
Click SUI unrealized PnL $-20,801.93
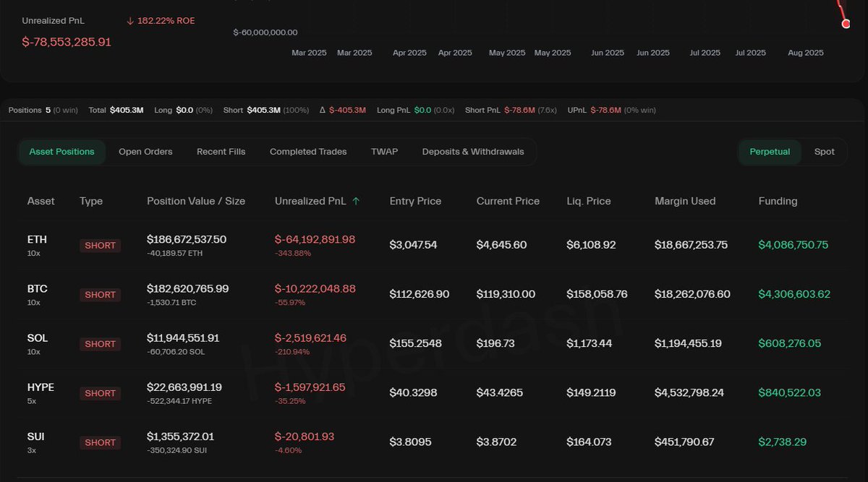(x=305, y=436)
